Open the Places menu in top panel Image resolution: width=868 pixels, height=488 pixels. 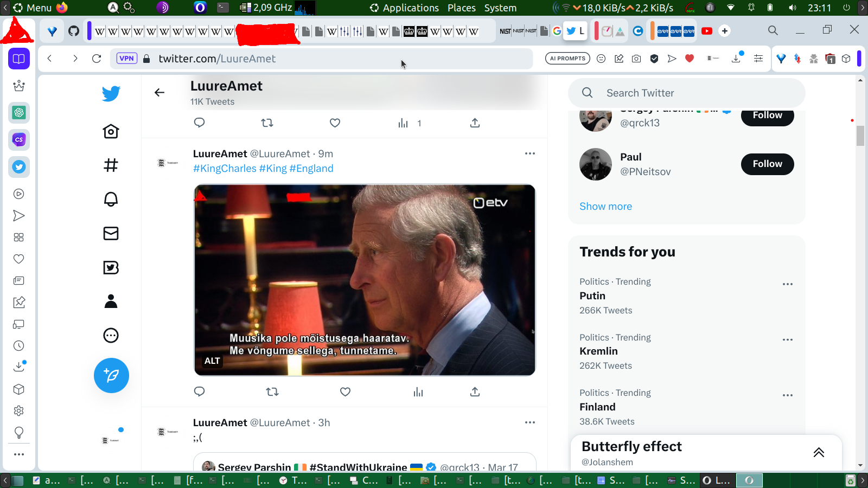(x=462, y=8)
